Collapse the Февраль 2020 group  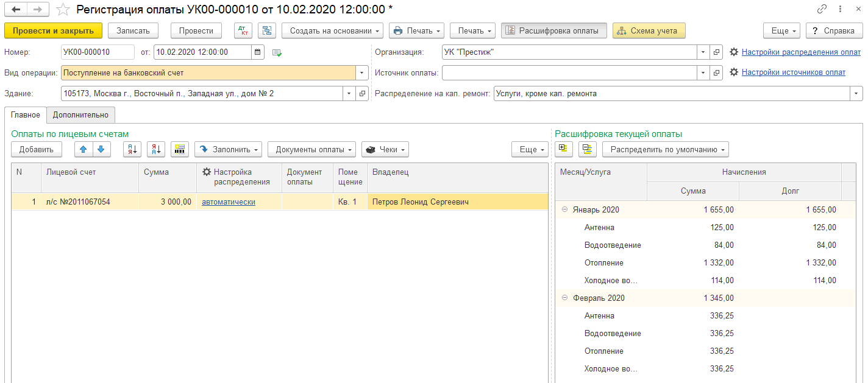click(564, 298)
